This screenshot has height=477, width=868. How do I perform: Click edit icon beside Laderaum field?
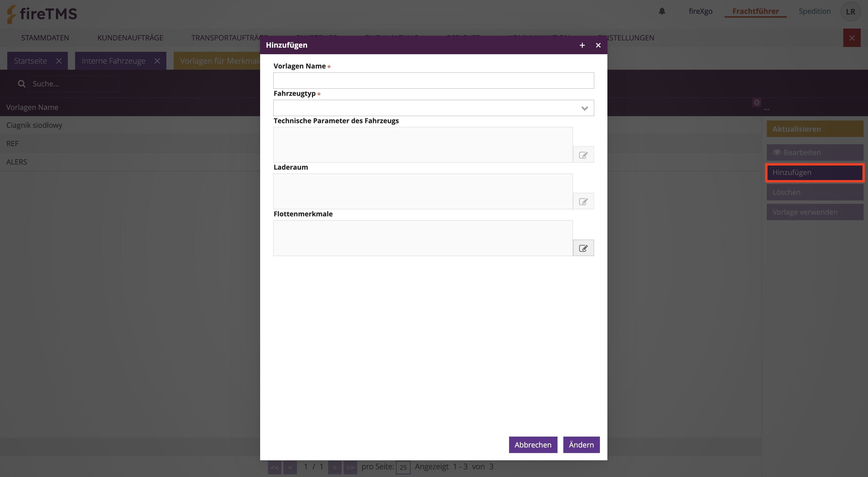pyautogui.click(x=583, y=201)
